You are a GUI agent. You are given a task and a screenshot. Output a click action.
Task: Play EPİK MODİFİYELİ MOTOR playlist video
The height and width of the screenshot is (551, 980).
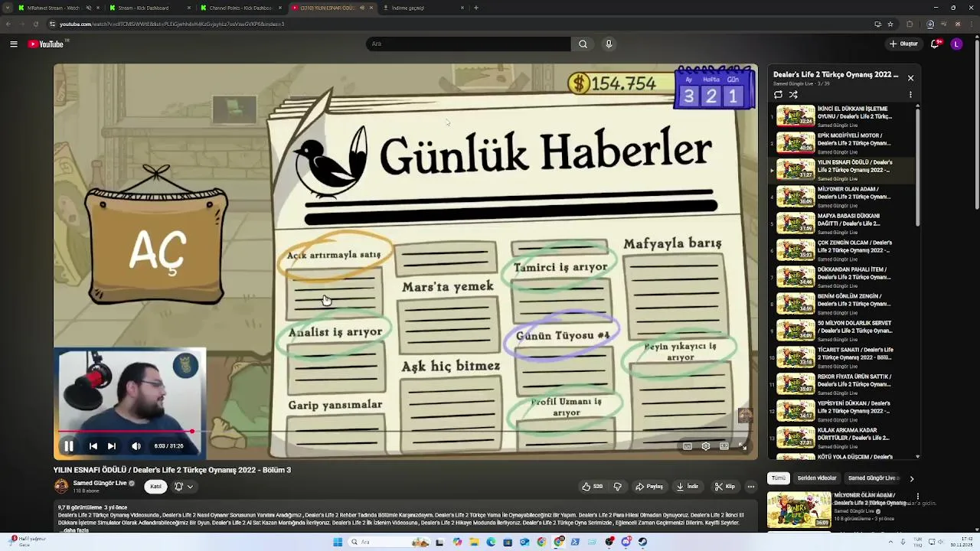[842, 143]
